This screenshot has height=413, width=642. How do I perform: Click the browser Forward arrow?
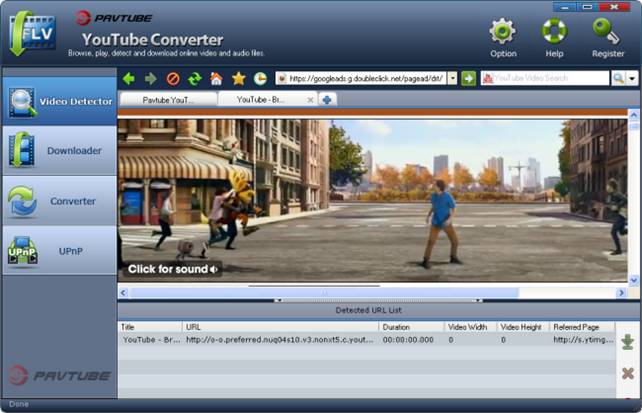point(151,79)
